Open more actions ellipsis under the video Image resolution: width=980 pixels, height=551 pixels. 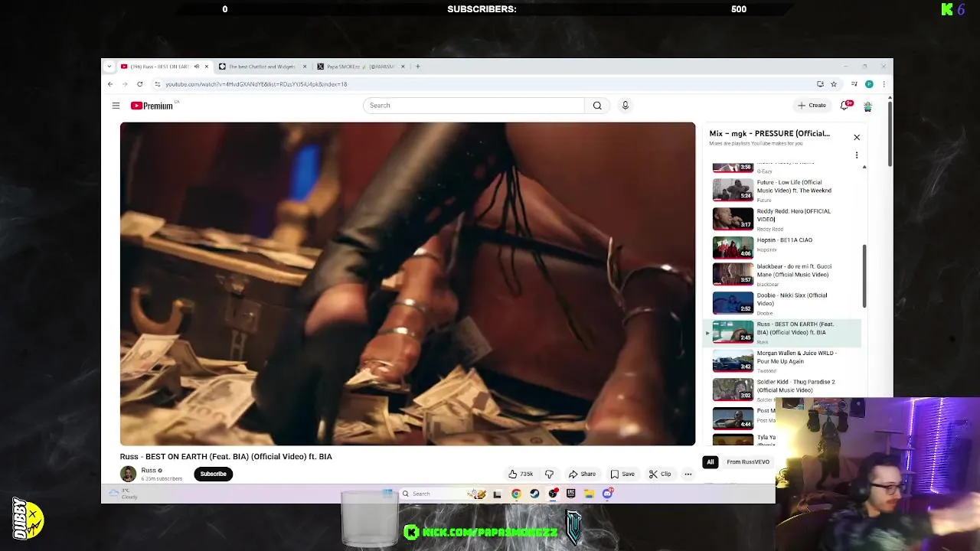coord(688,474)
